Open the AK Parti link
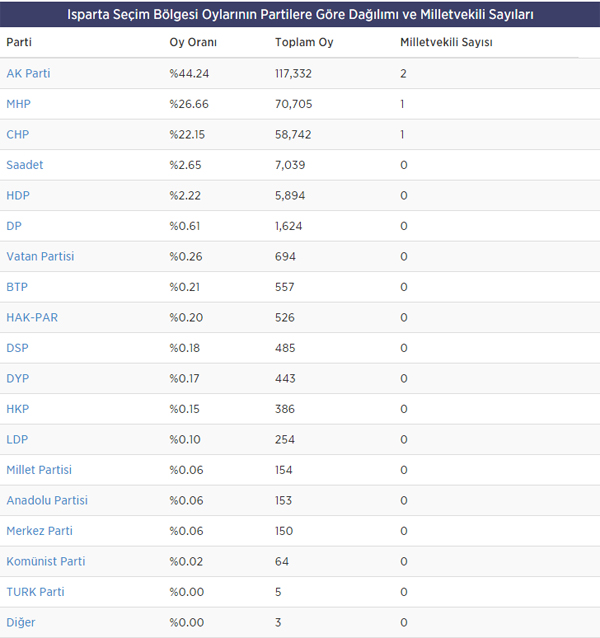The width and height of the screenshot is (600, 638). 28,74
